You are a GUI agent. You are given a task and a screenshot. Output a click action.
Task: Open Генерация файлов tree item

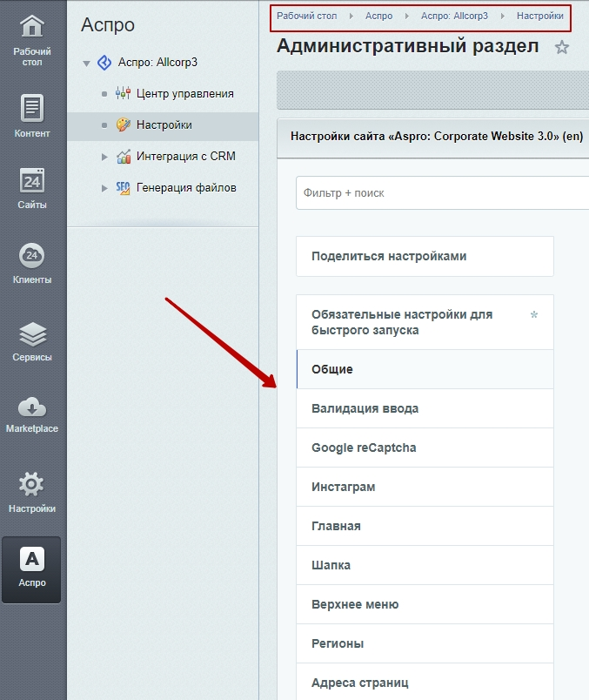pyautogui.click(x=186, y=187)
